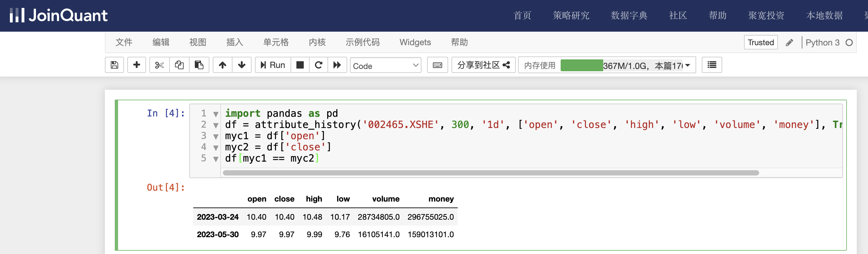Collapse the code fold arrow on line 1

click(216, 114)
